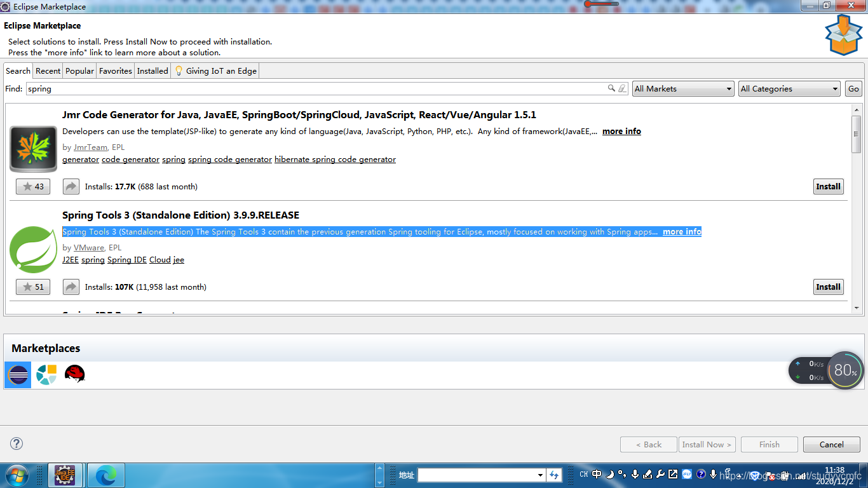Click the IME wrench settings icon
868x488 pixels.
pyautogui.click(x=660, y=474)
